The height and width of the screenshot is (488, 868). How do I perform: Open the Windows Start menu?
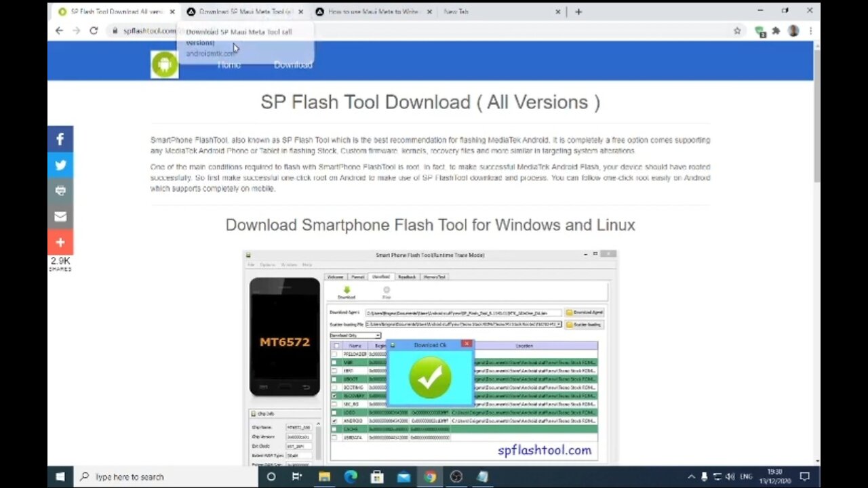(x=60, y=476)
